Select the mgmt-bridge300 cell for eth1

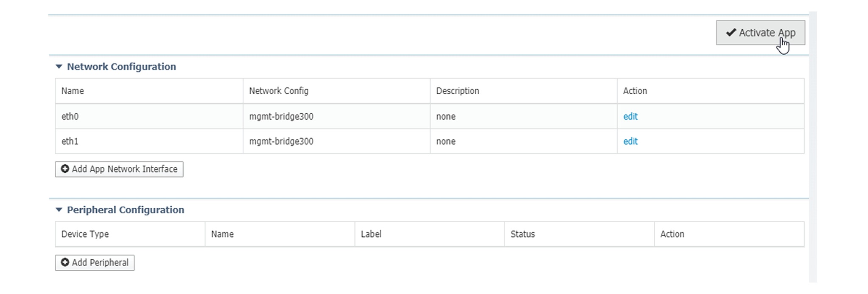[281, 141]
